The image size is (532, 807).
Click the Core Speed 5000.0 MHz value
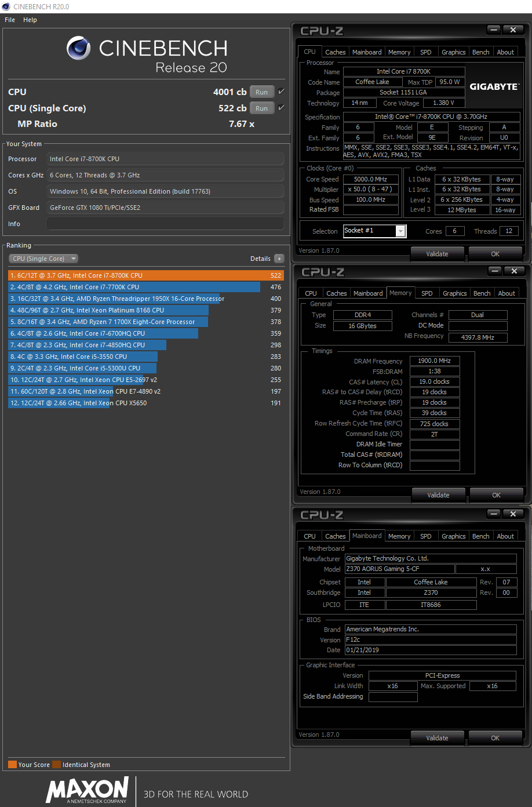(x=371, y=179)
